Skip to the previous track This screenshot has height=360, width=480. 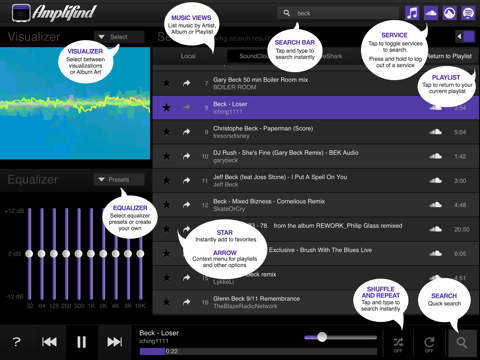(49, 342)
